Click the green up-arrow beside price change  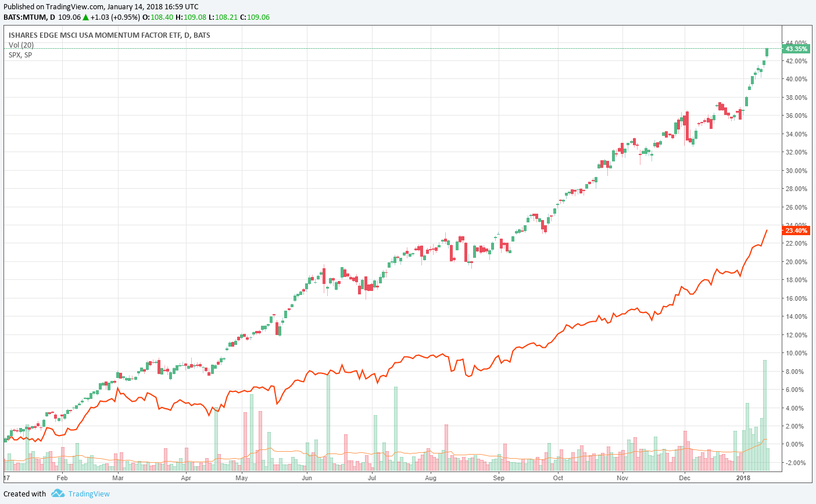pos(86,17)
